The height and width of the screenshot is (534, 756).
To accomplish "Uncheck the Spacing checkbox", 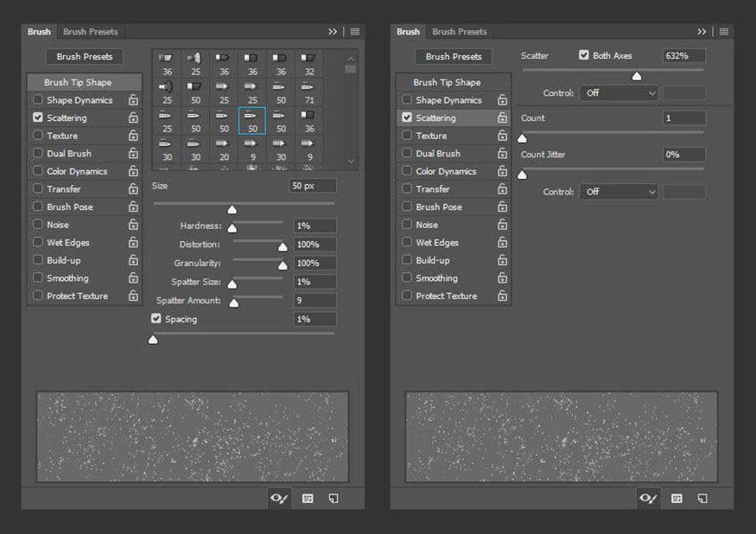I will click(156, 318).
